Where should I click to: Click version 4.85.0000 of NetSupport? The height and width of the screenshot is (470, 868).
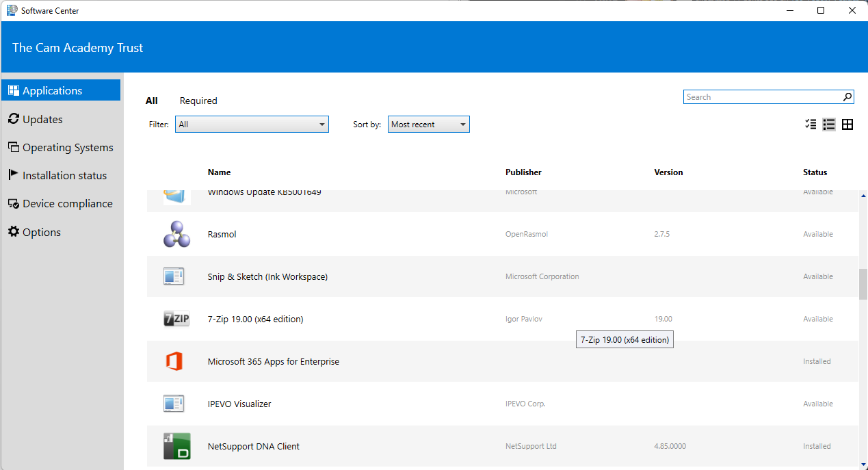(x=669, y=446)
